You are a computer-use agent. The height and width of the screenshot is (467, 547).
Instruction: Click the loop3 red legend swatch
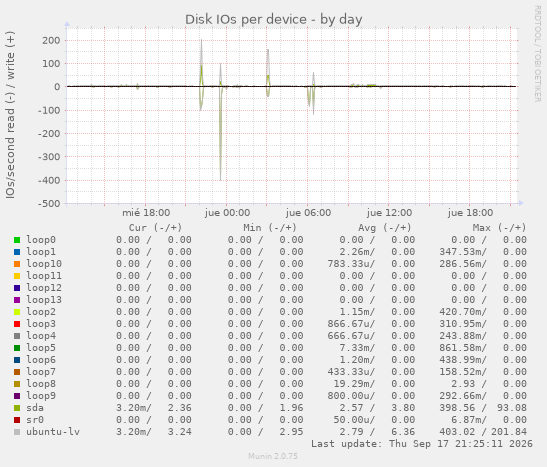click(x=17, y=324)
